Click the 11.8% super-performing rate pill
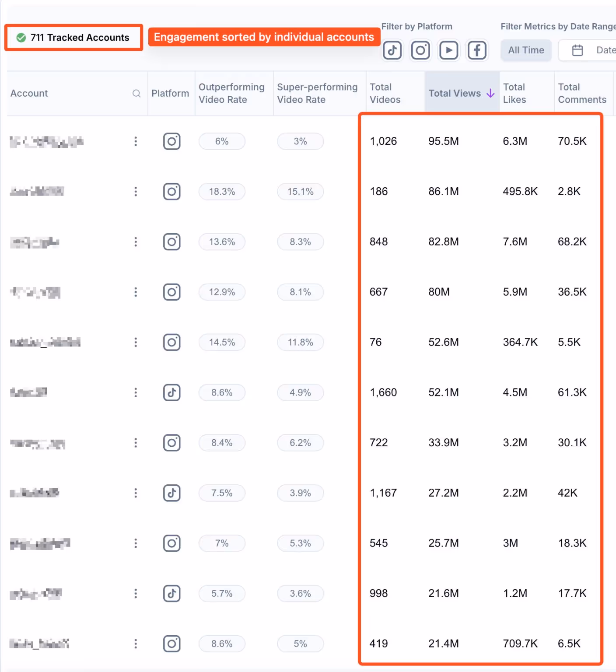Image resolution: width=616 pixels, height=672 pixels. tap(301, 342)
